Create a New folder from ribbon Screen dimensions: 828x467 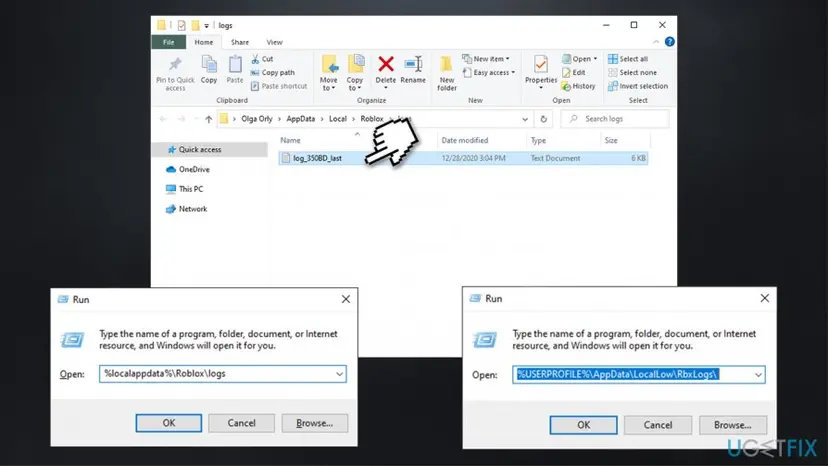[x=447, y=72]
